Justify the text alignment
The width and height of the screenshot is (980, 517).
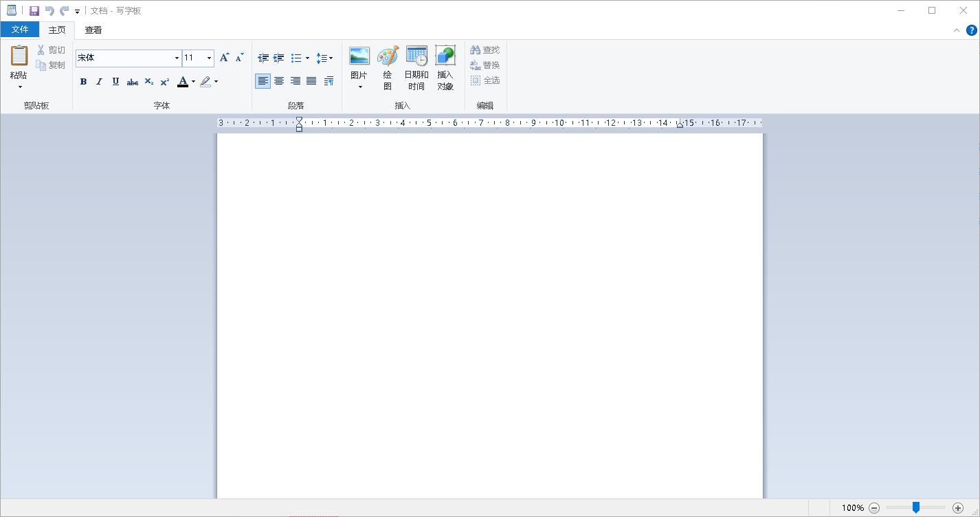point(311,81)
